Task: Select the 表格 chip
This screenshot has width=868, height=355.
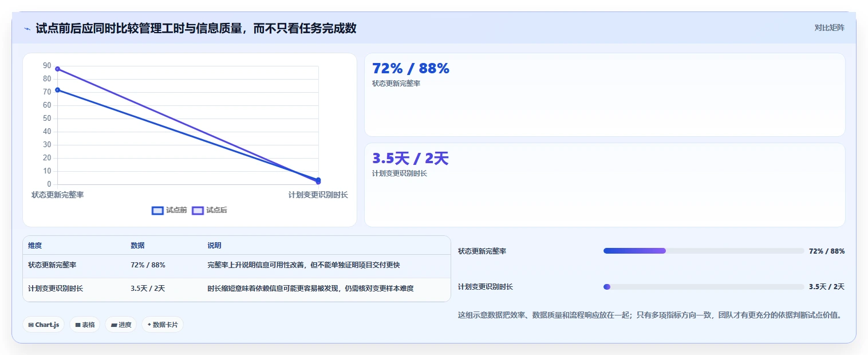Action: click(x=85, y=325)
